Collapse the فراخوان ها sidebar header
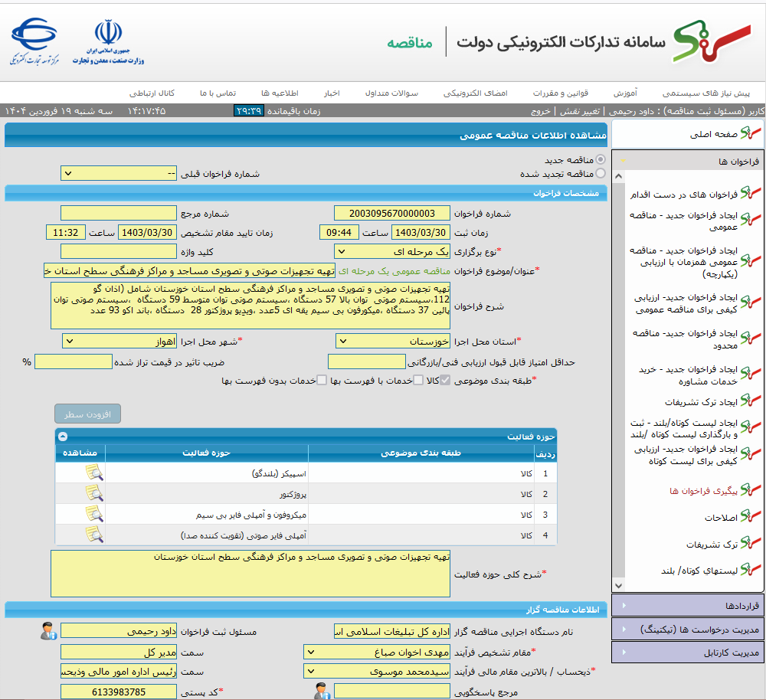Image resolution: width=766 pixels, height=700 pixels. pos(688,161)
